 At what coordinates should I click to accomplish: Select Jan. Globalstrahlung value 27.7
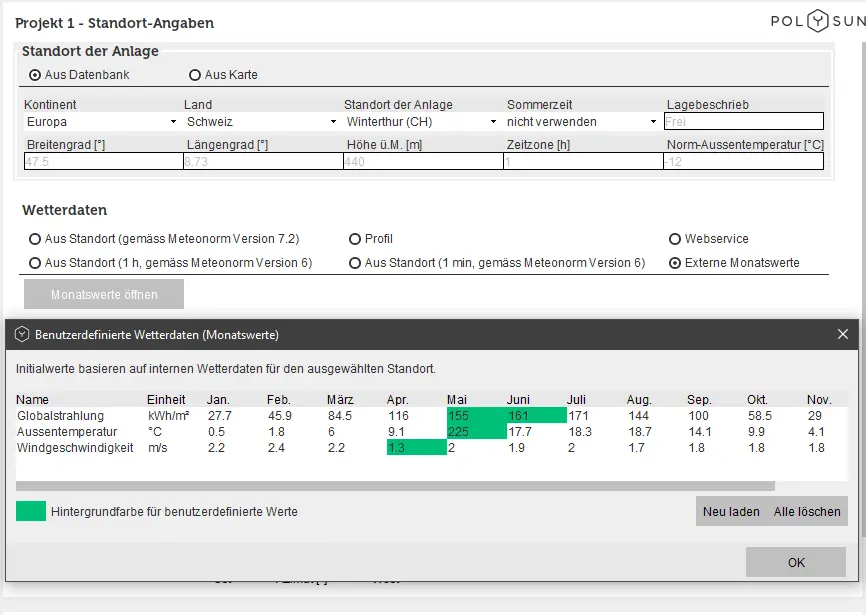pyautogui.click(x=219, y=416)
